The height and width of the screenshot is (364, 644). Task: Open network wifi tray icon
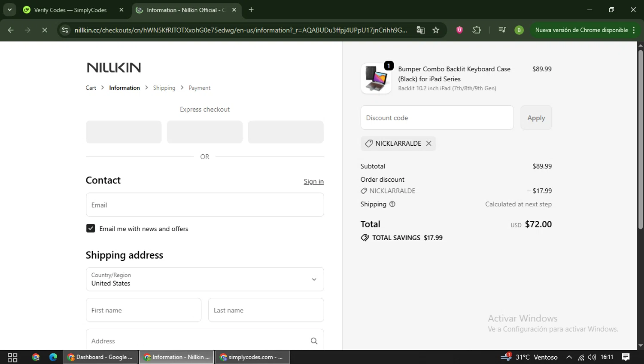click(581, 357)
